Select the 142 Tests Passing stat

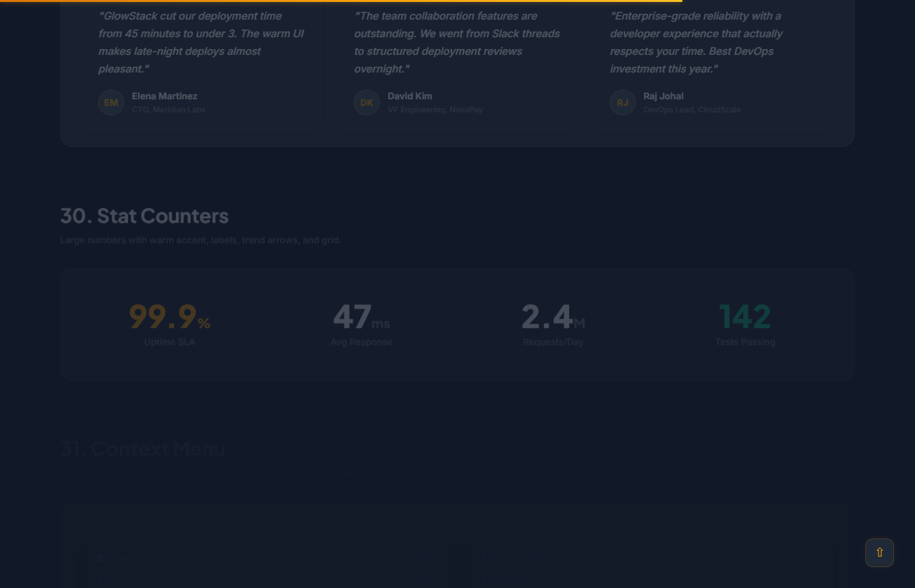(745, 323)
